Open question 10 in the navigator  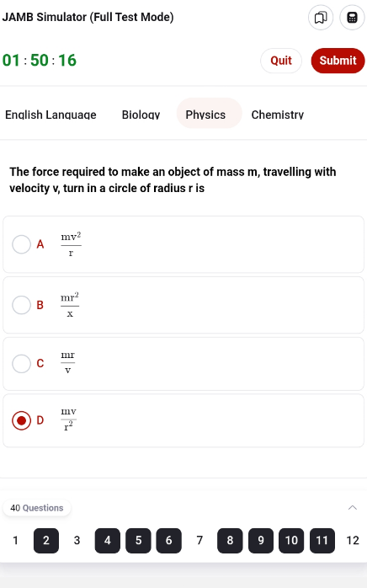tap(291, 540)
